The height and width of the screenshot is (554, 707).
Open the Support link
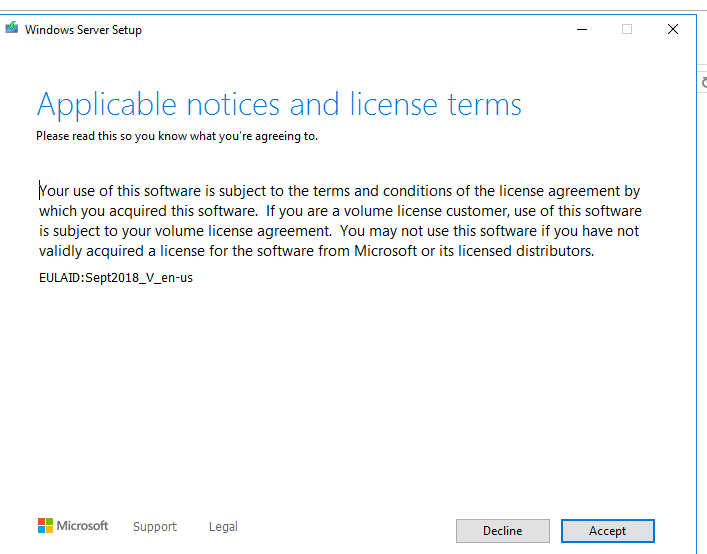click(x=154, y=527)
